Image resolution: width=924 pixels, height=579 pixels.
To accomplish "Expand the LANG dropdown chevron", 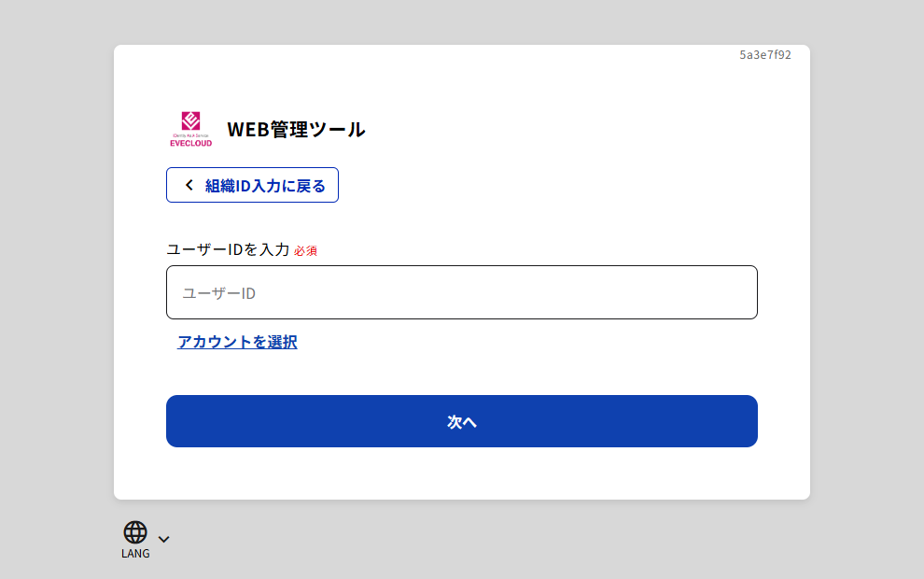I will [x=164, y=539].
